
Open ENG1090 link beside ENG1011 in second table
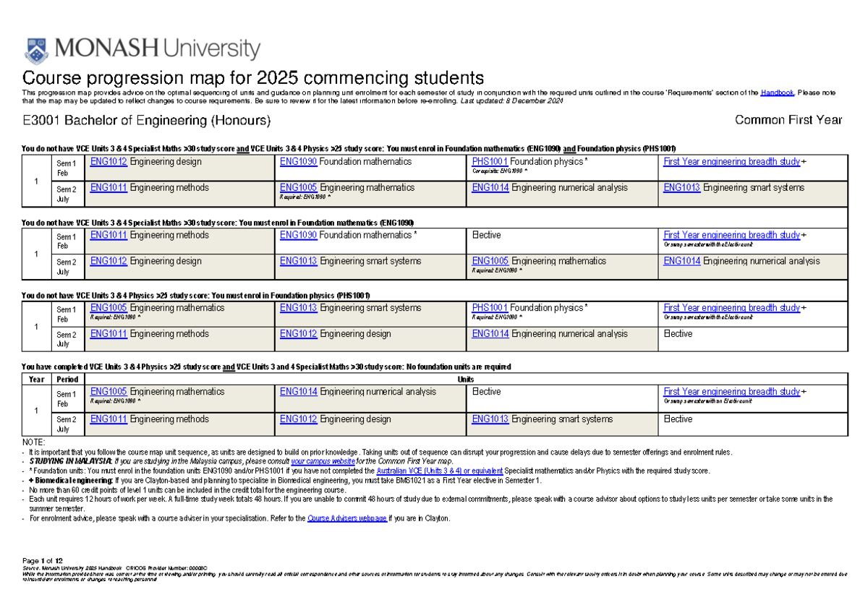tap(298, 235)
